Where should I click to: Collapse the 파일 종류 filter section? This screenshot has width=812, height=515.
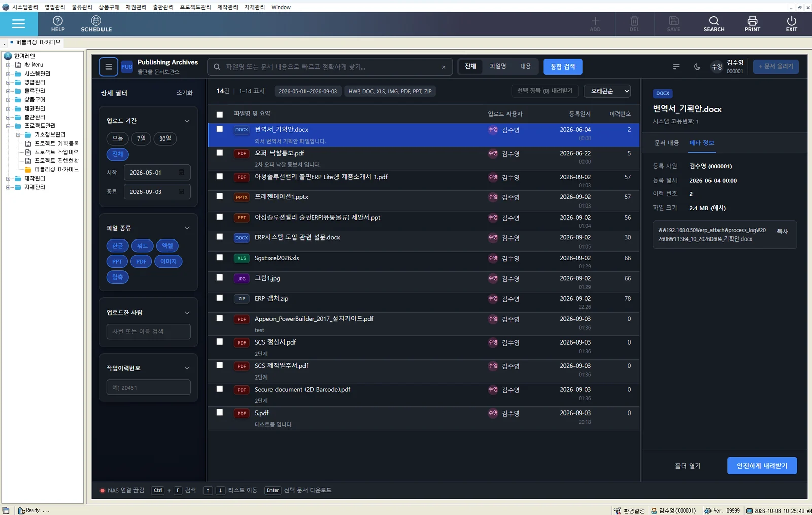187,228
